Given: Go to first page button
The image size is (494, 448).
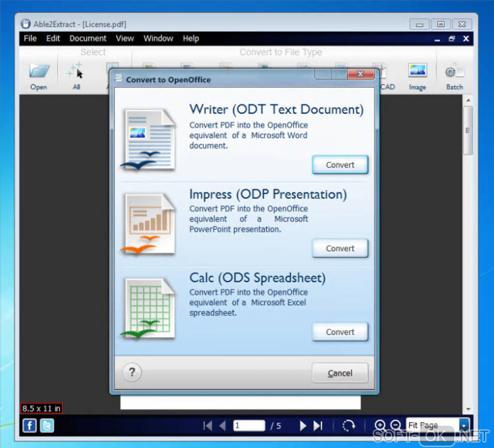Looking at the screenshot, I should (208, 426).
